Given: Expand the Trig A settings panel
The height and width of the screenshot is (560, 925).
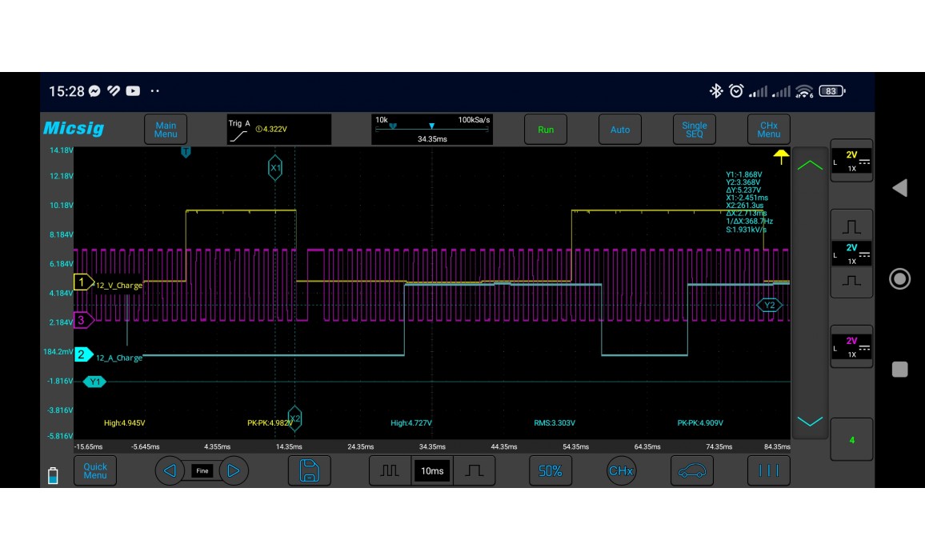Looking at the screenshot, I should pyautogui.click(x=278, y=130).
